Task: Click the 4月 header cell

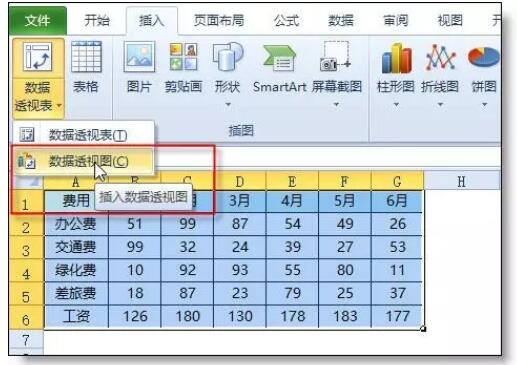Action: tap(292, 201)
